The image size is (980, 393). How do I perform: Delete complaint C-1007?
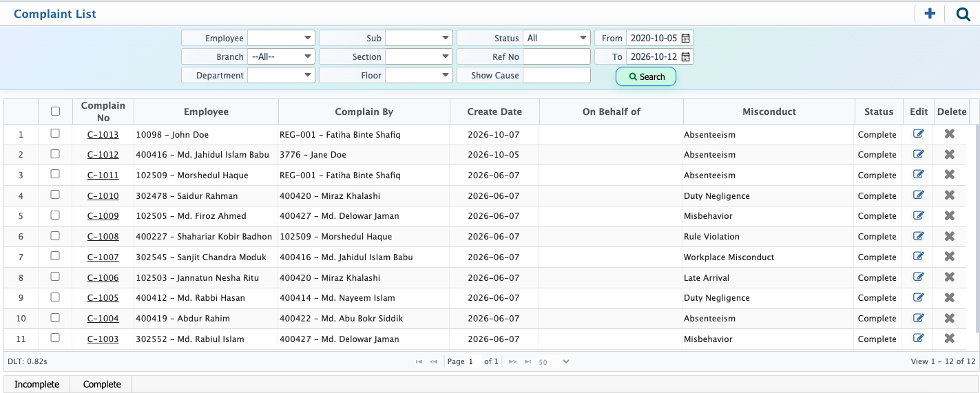click(949, 257)
